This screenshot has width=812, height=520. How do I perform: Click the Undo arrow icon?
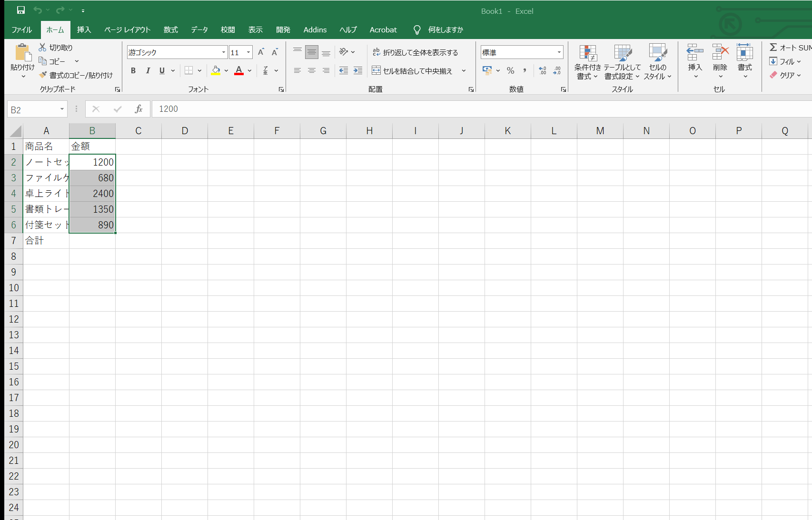coord(38,10)
